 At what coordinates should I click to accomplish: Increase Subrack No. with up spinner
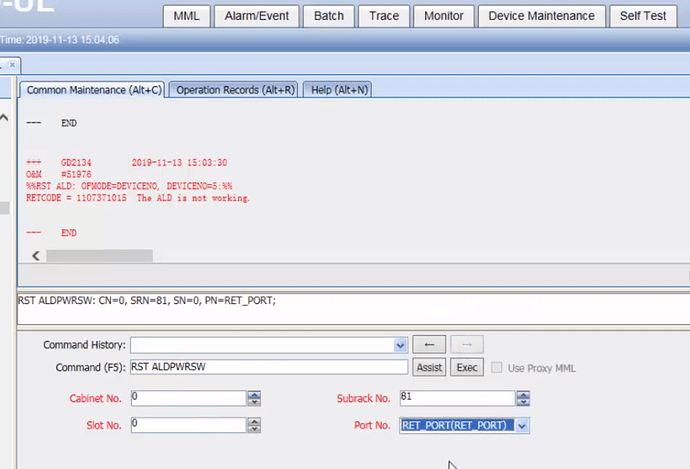point(523,395)
